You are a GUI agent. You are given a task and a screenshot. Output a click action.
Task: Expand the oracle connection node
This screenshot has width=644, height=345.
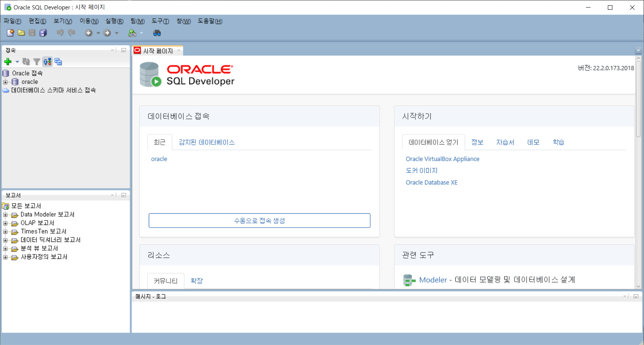click(x=5, y=82)
